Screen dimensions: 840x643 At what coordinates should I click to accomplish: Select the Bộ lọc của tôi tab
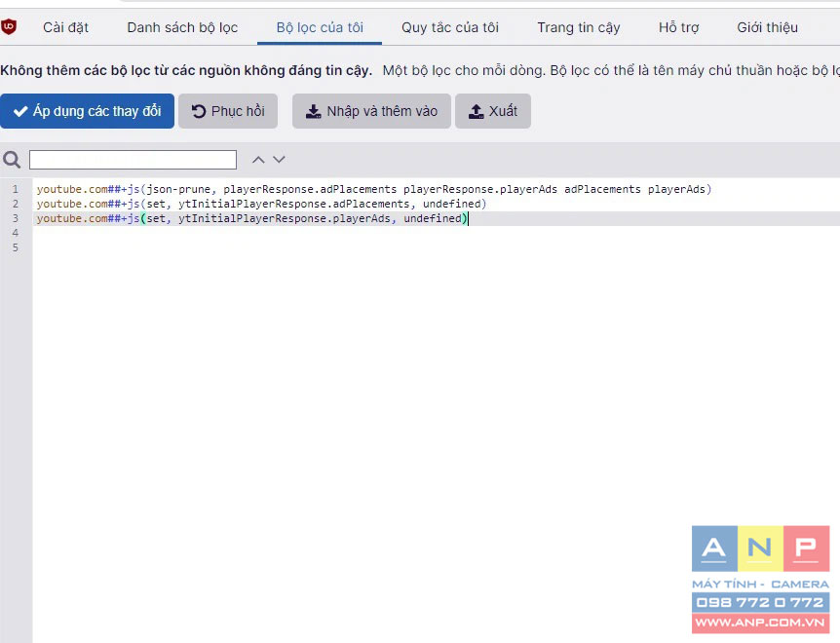tap(320, 27)
